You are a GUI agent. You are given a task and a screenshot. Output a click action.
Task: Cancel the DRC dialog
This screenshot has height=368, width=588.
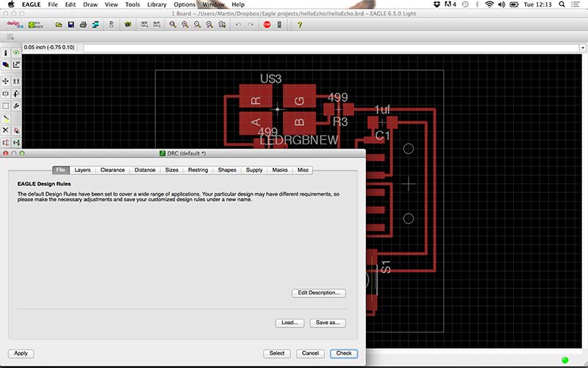[x=310, y=353]
